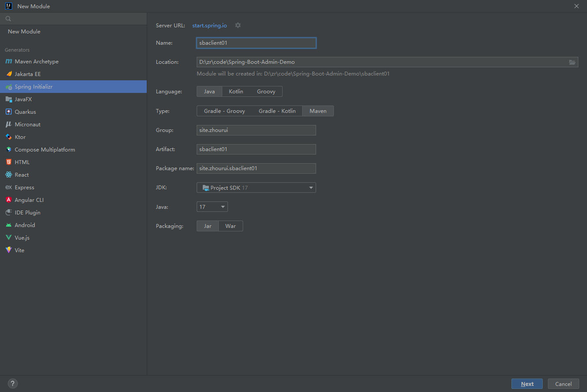Open help with question mark button
Screen dimensions: 587x392
pyautogui.click(x=13, y=383)
